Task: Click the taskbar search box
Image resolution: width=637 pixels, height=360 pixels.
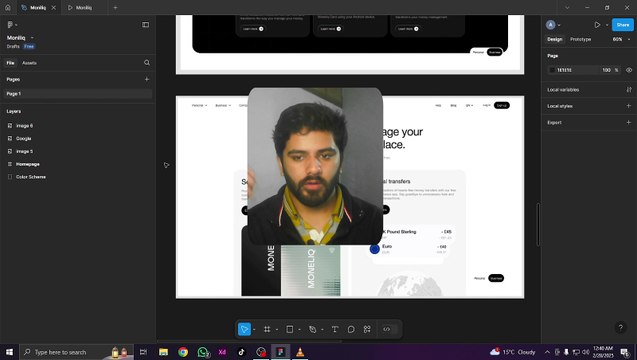Action: point(76,352)
